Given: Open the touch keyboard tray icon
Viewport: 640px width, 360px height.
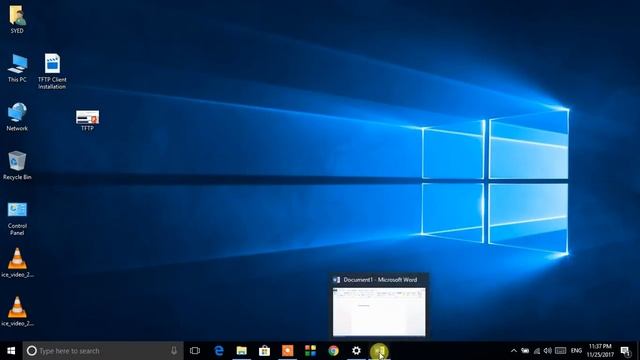Looking at the screenshot, I should pos(560,351).
